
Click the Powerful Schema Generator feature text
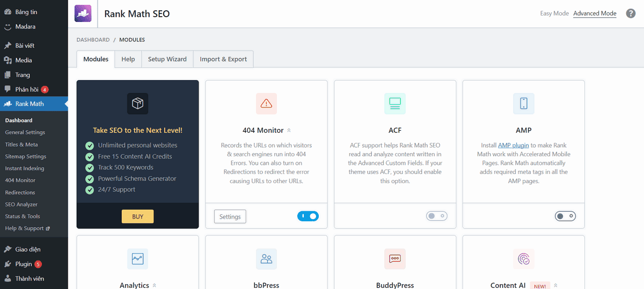click(137, 178)
